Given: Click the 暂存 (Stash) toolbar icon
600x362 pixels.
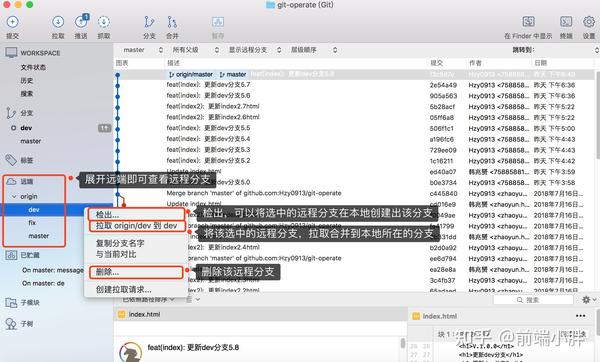Looking at the screenshot, I should coord(218,22).
